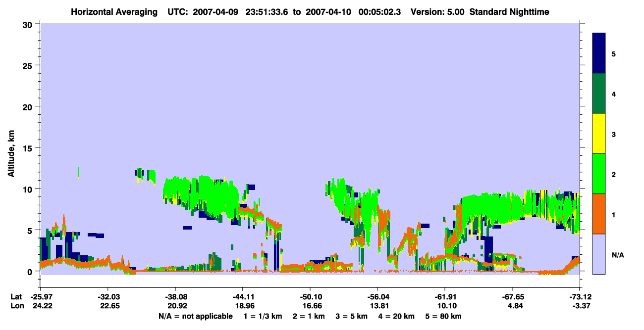Click the y-axis tick label 15
644x330 pixels.
(x=29, y=148)
